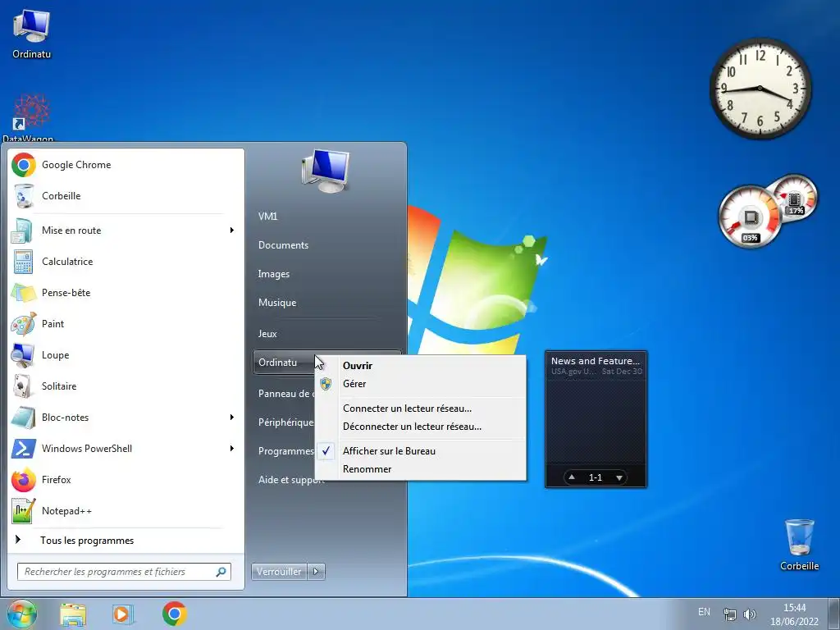Open Documents from the Start menu
Viewport: 840px width, 630px height.
pyautogui.click(x=283, y=245)
